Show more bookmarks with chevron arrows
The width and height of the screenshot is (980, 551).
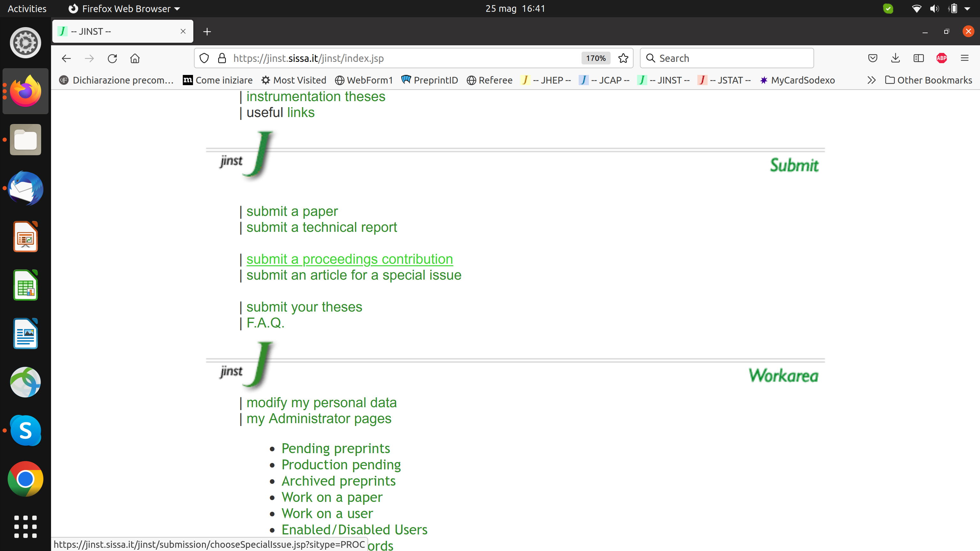tap(872, 80)
